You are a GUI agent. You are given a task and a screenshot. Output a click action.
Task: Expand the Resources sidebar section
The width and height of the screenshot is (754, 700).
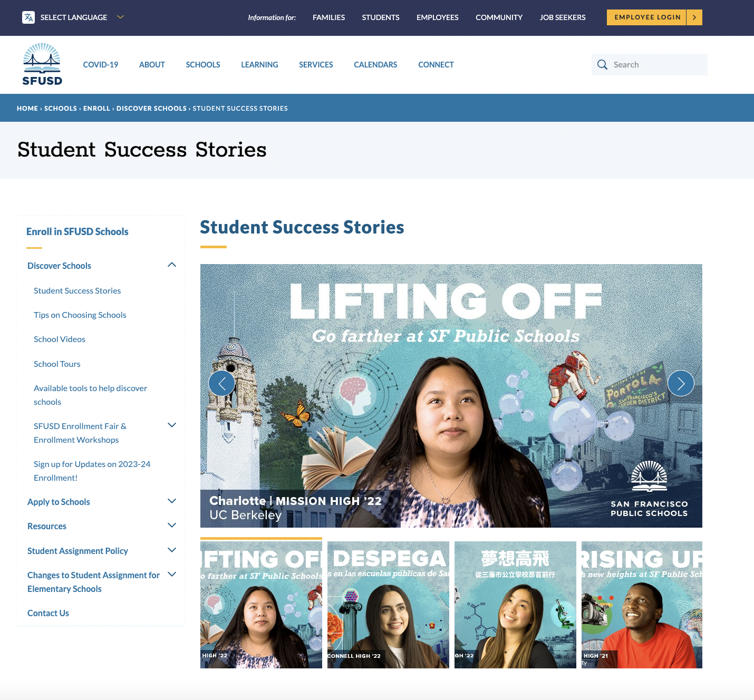click(x=171, y=526)
